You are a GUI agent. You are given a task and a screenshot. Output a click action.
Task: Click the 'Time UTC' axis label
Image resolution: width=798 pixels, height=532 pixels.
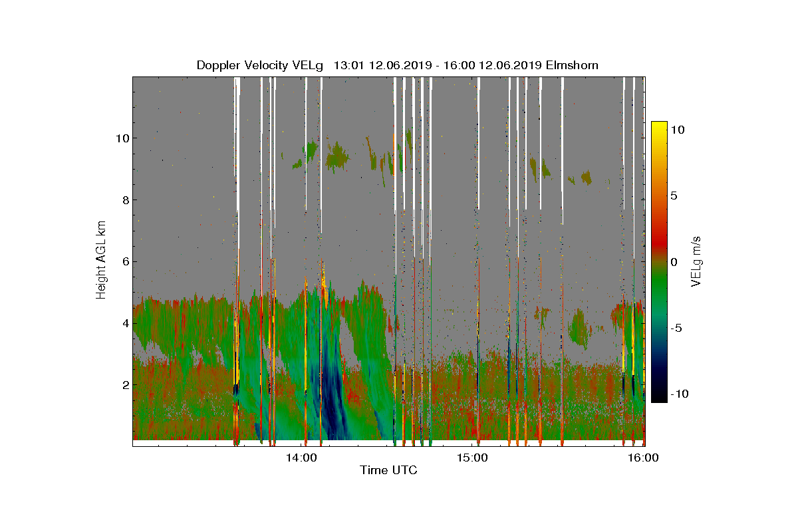point(388,470)
